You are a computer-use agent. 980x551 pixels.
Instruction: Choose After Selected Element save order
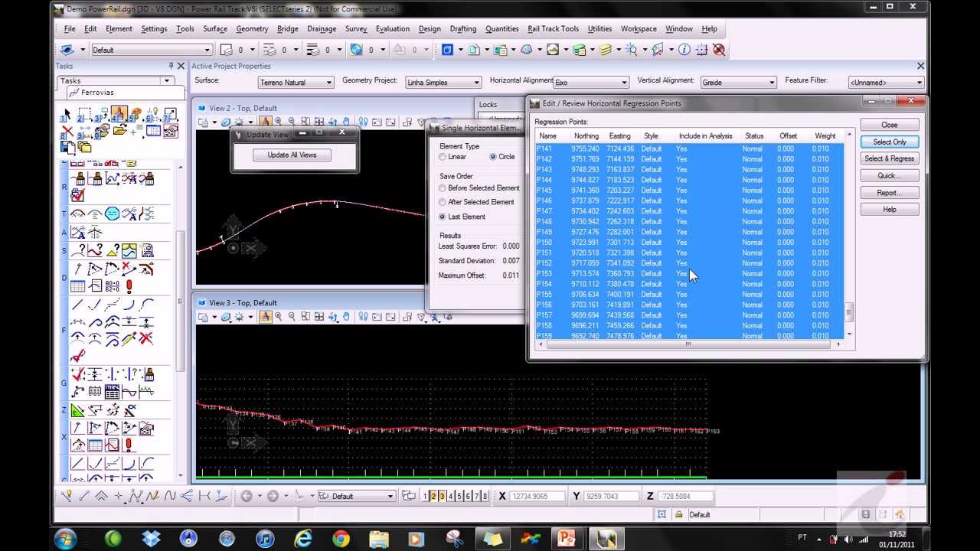pos(443,202)
